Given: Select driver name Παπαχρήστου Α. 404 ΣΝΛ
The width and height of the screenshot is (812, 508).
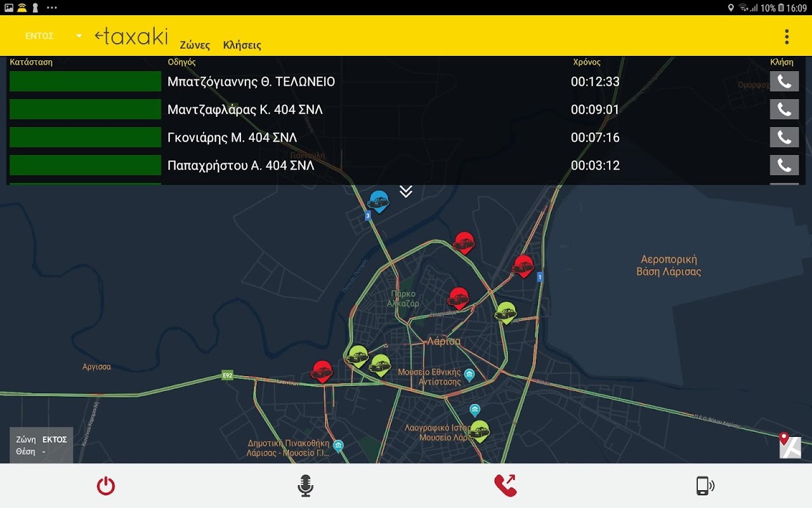Looking at the screenshot, I should click(x=241, y=165).
